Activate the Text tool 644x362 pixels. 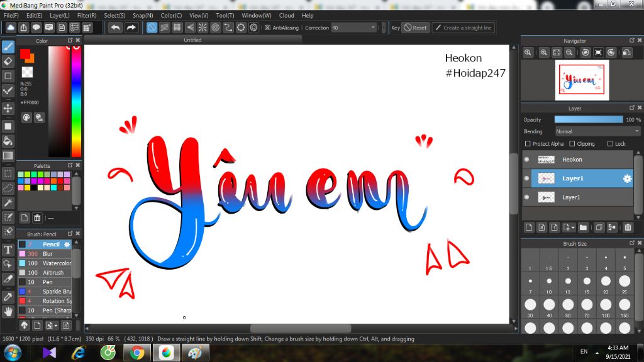tap(8, 250)
